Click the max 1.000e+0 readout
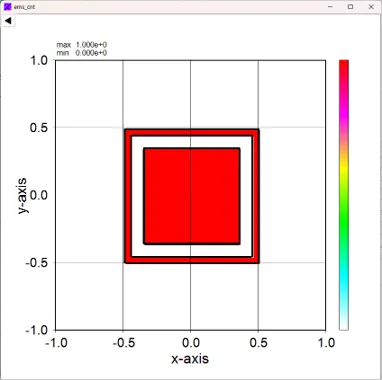Image resolution: width=382 pixels, height=380 pixels. (82, 45)
